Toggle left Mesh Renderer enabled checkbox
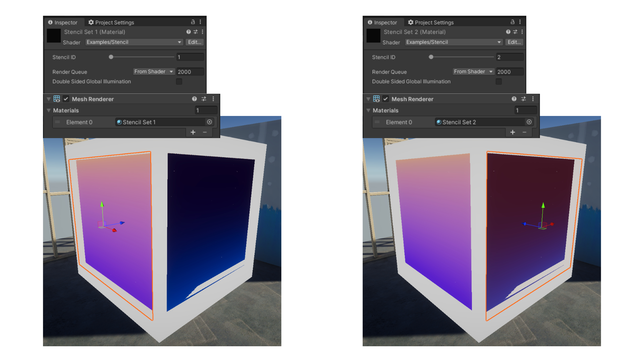The height and width of the screenshot is (362, 644). (x=66, y=99)
